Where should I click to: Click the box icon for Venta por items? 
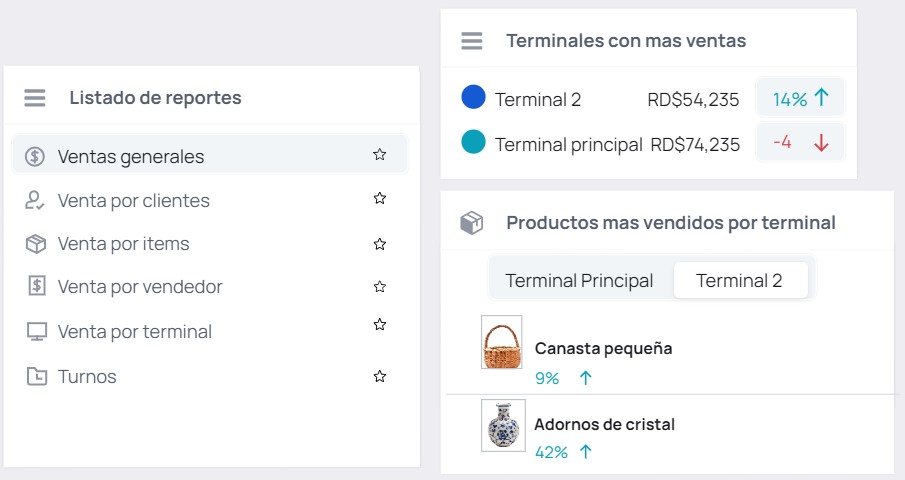click(x=36, y=244)
